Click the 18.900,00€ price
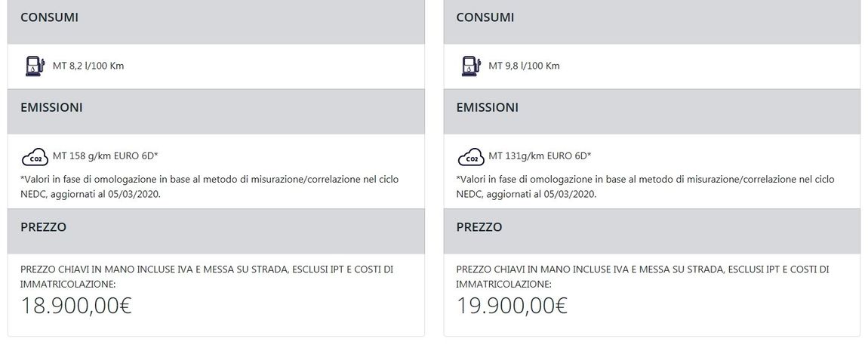This screenshot has height=354, width=868. pyautogui.click(x=76, y=305)
